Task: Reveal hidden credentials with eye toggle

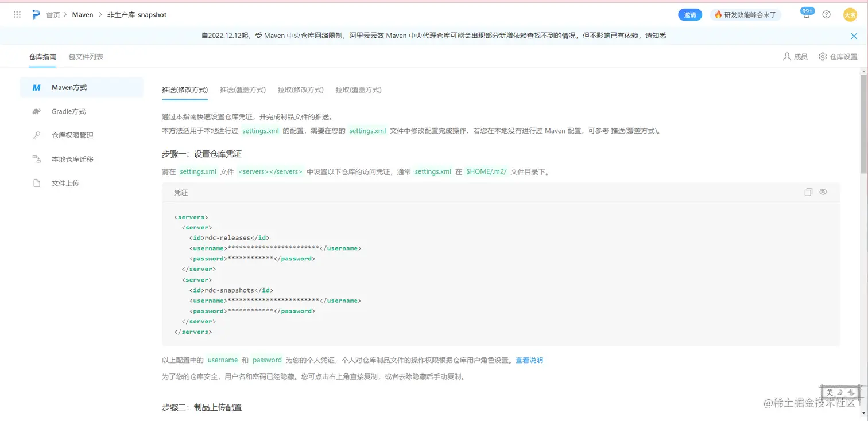Action: [x=823, y=192]
